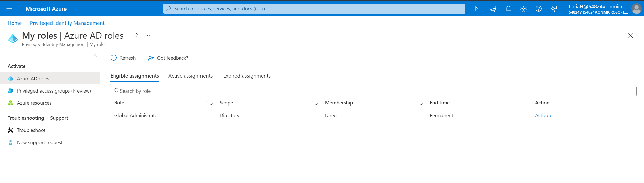Go to Privileged Identity Management breadcrumb

[x=67, y=23]
